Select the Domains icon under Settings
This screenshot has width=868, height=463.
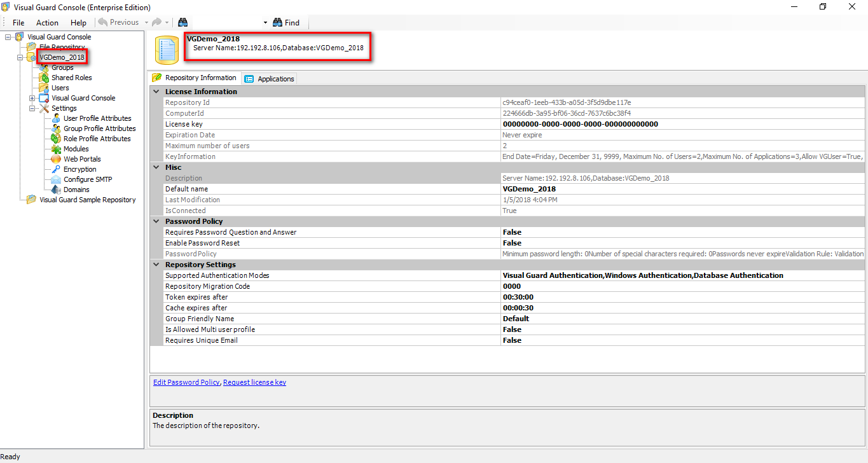pyautogui.click(x=56, y=189)
